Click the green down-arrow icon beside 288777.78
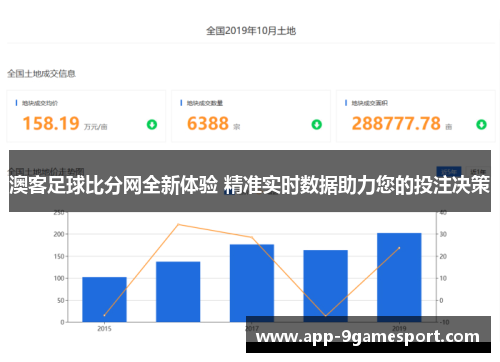This screenshot has height=362, width=500. (x=481, y=125)
